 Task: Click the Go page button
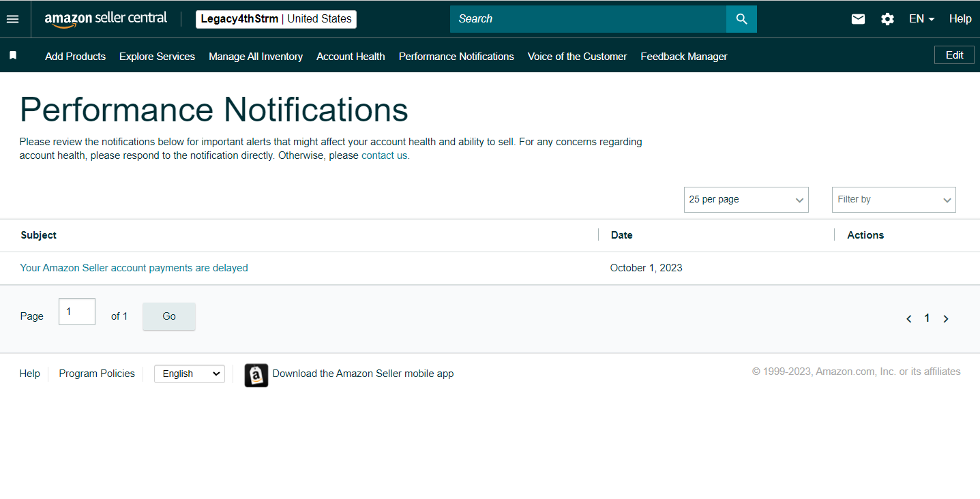(x=169, y=316)
